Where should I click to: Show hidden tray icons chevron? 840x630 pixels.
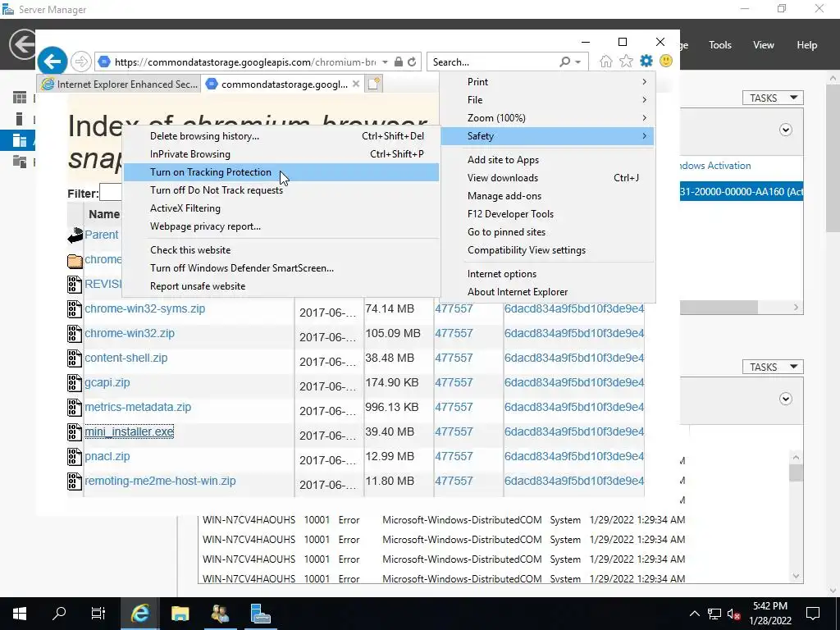694,614
